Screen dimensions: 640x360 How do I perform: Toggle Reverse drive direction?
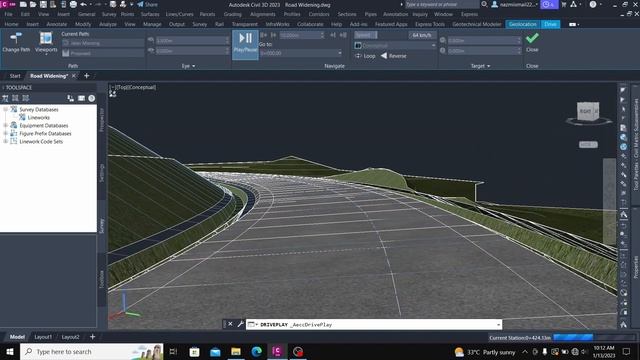[394, 56]
